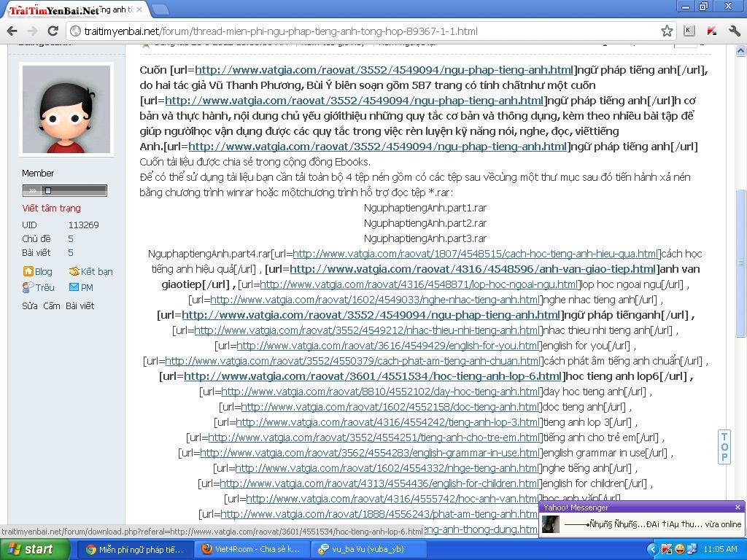Image resolution: width=747 pixels, height=560 pixels.
Task: Click the Viết tâm trạng link
Action: point(52,208)
